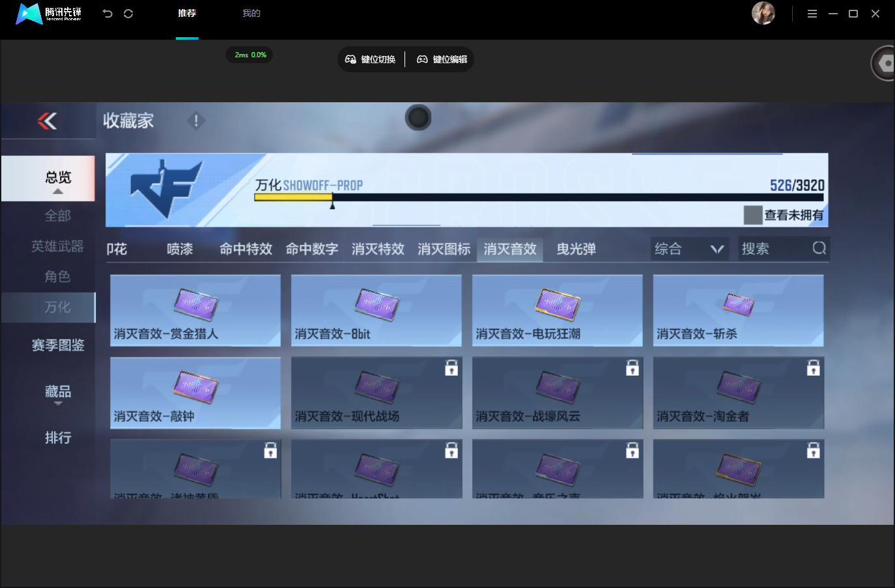
Task: Open the user avatar profile
Action: (x=763, y=13)
